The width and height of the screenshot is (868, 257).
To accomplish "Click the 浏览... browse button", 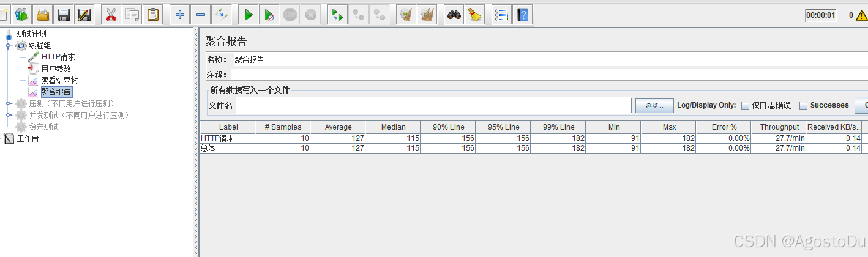I will 654,105.
